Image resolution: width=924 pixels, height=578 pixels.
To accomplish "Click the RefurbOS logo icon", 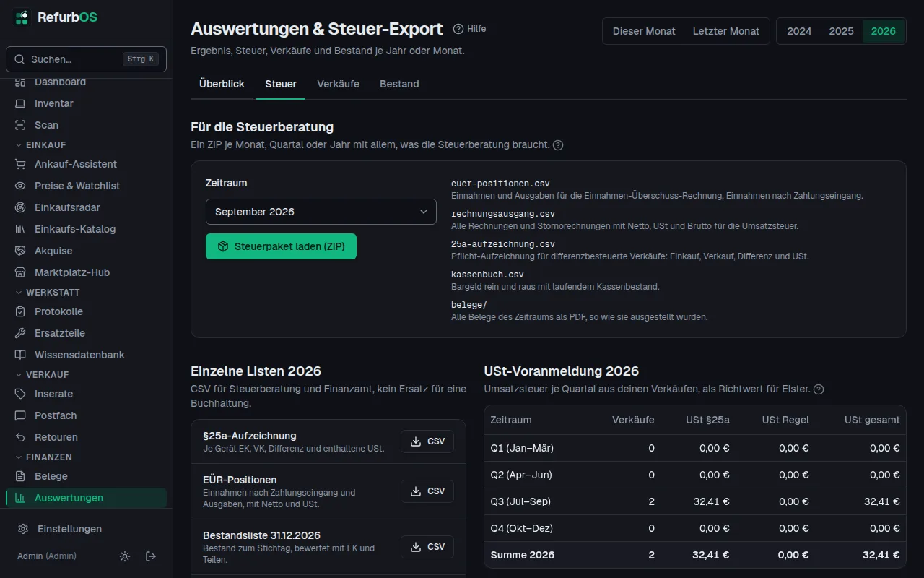I will pos(22,17).
